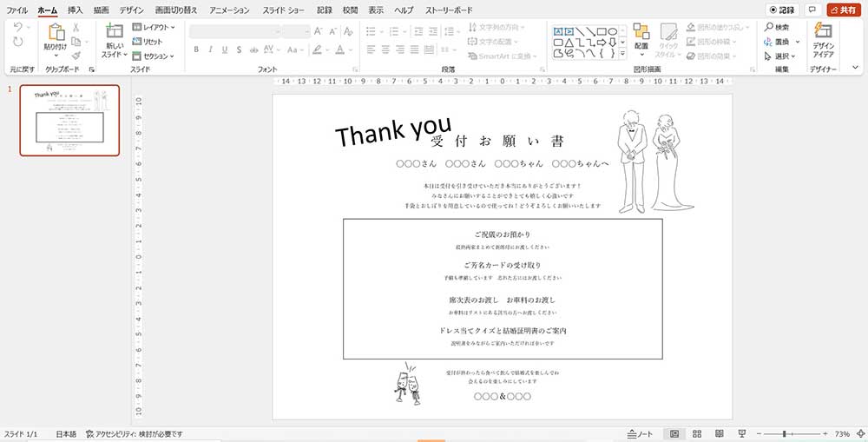Screen dimensions: 868x442
Task: Click Left curly brace shape
Action: 602,54
